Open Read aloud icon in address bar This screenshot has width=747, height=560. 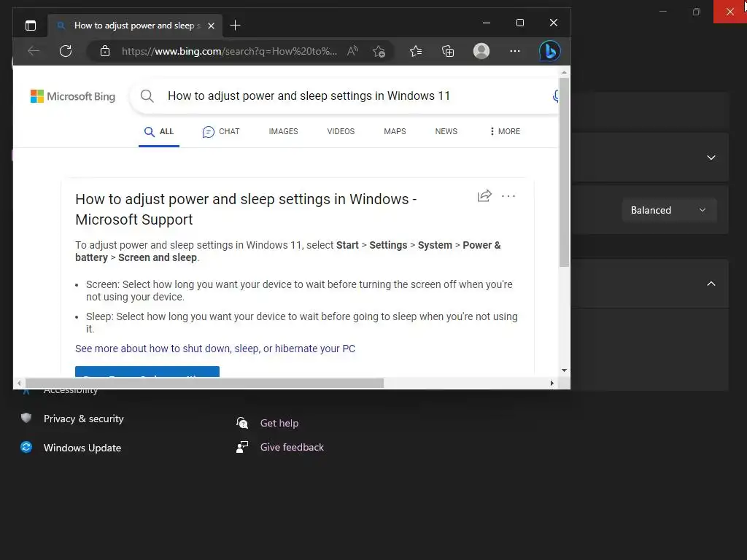[352, 51]
